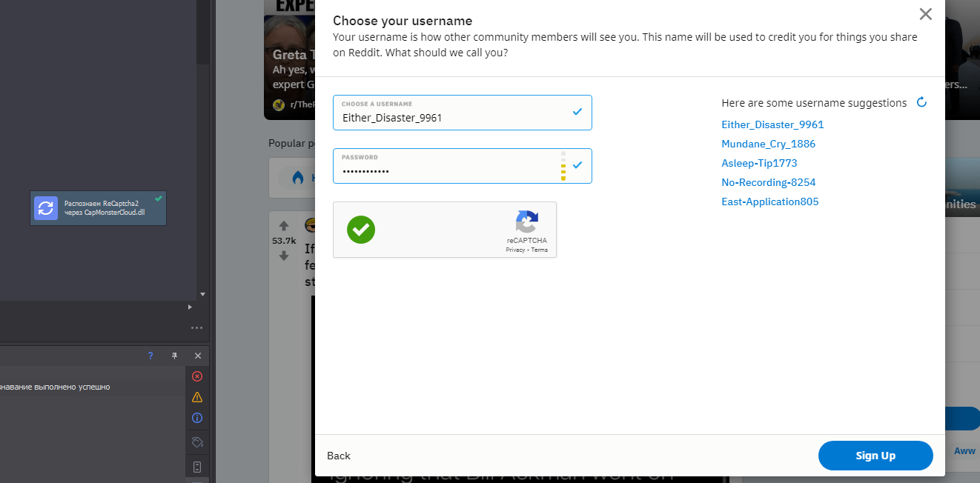The height and width of the screenshot is (483, 980).
Task: Click the 'Choose your username' heading
Action: pos(403,21)
